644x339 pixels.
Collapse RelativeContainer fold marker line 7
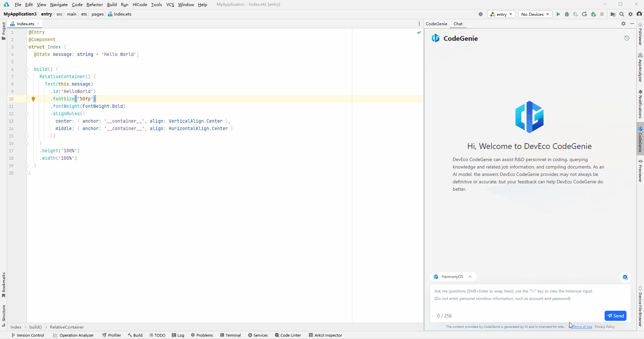tap(27, 77)
